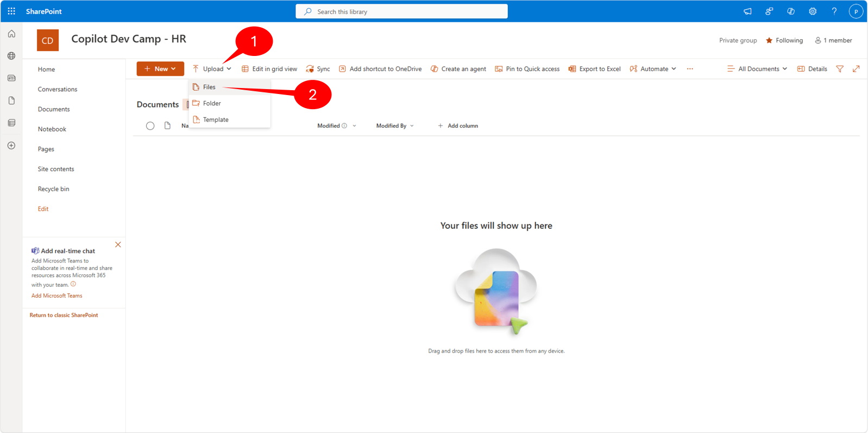This screenshot has width=868, height=433.
Task: Collapse the Upload dropdown
Action: tap(212, 69)
